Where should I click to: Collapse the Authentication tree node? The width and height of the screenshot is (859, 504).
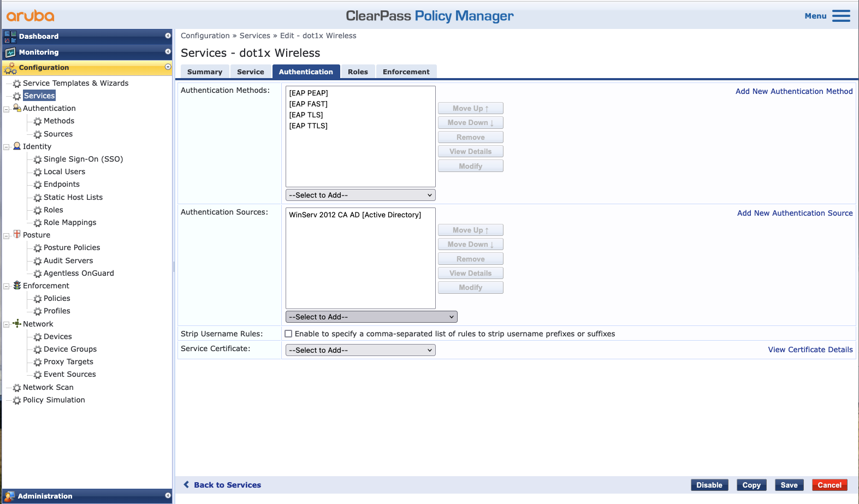point(7,109)
